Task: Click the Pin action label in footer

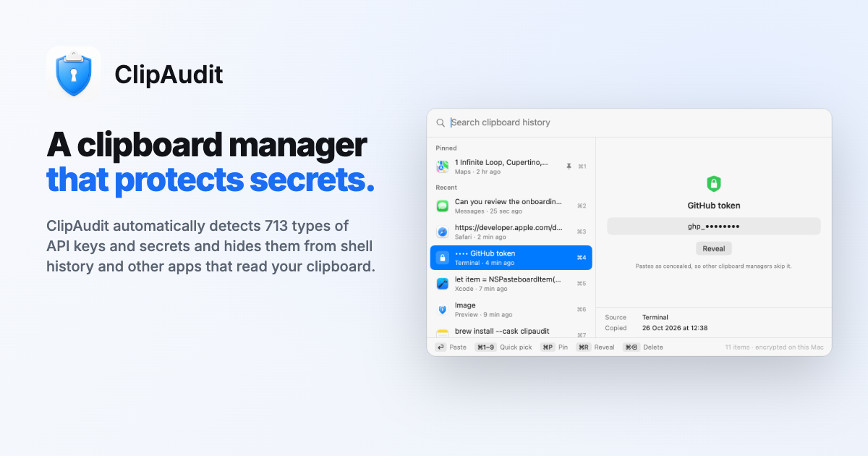Action: (563, 347)
